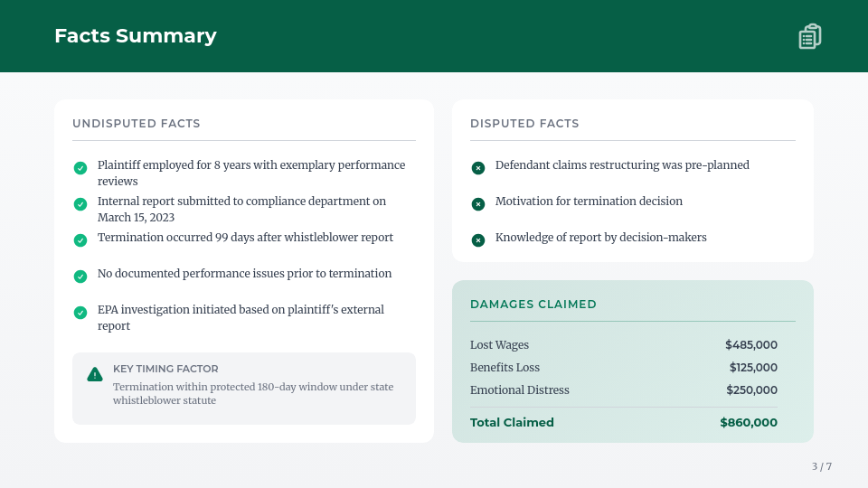868x488 pixels.
Task: Click the 3 / 7 page indicator
Action: point(822,466)
